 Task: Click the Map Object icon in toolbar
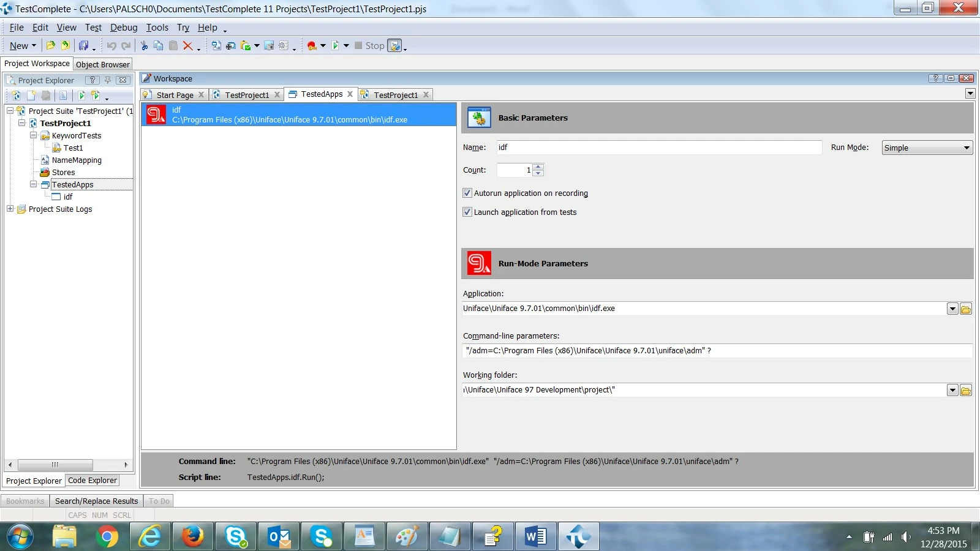[216, 46]
